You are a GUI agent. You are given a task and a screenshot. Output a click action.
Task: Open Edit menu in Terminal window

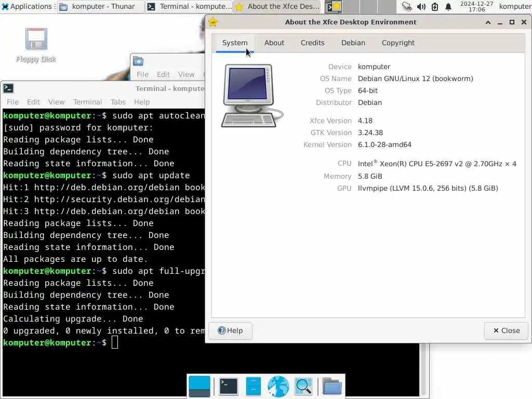[x=33, y=102]
